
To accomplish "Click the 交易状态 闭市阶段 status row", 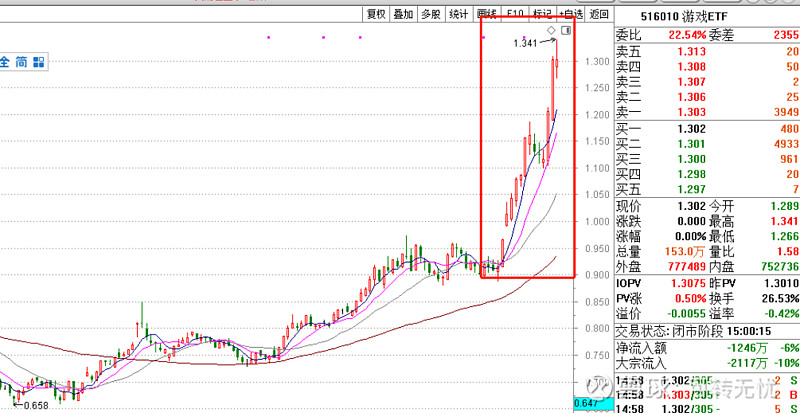I will 707,331.
